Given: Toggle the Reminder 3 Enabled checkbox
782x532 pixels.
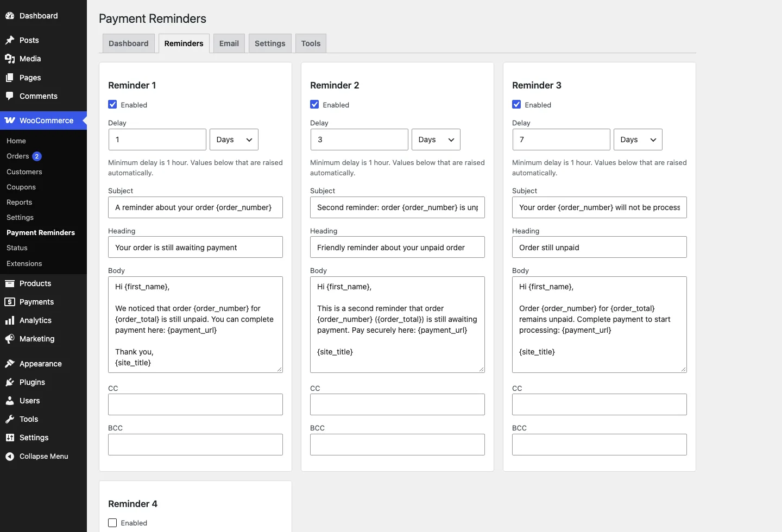Looking at the screenshot, I should (x=516, y=104).
